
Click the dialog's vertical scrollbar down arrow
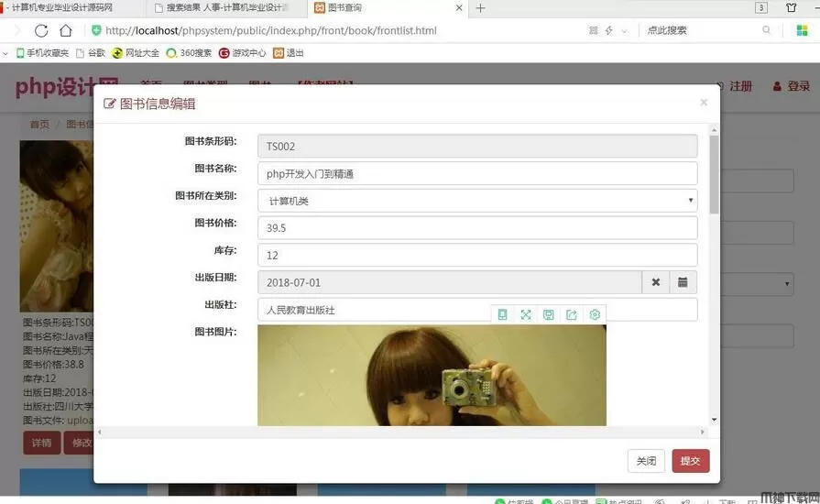tap(714, 420)
